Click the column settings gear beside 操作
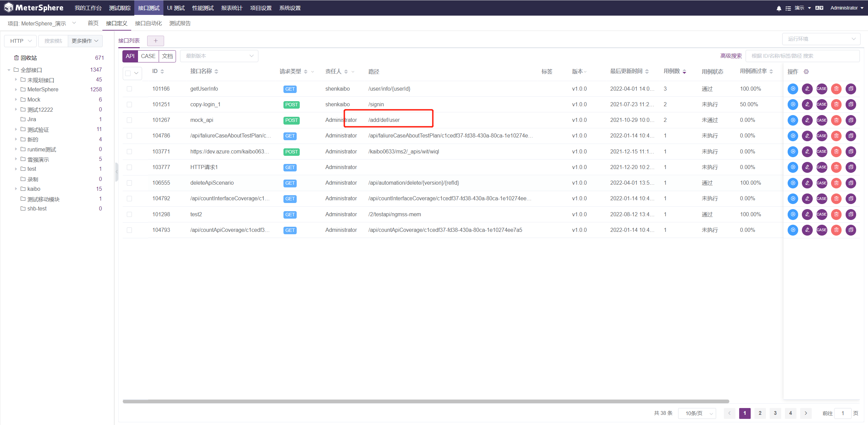The height and width of the screenshot is (425, 868). tap(806, 72)
